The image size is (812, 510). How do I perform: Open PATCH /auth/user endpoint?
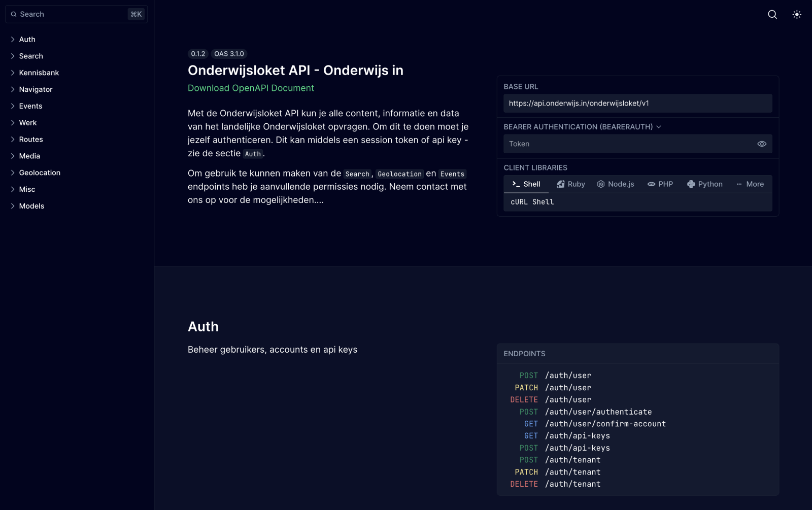click(553, 388)
